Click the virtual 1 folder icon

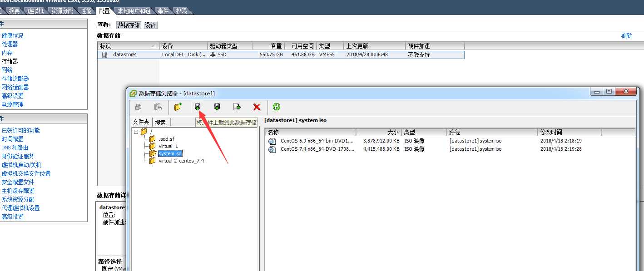click(x=153, y=146)
